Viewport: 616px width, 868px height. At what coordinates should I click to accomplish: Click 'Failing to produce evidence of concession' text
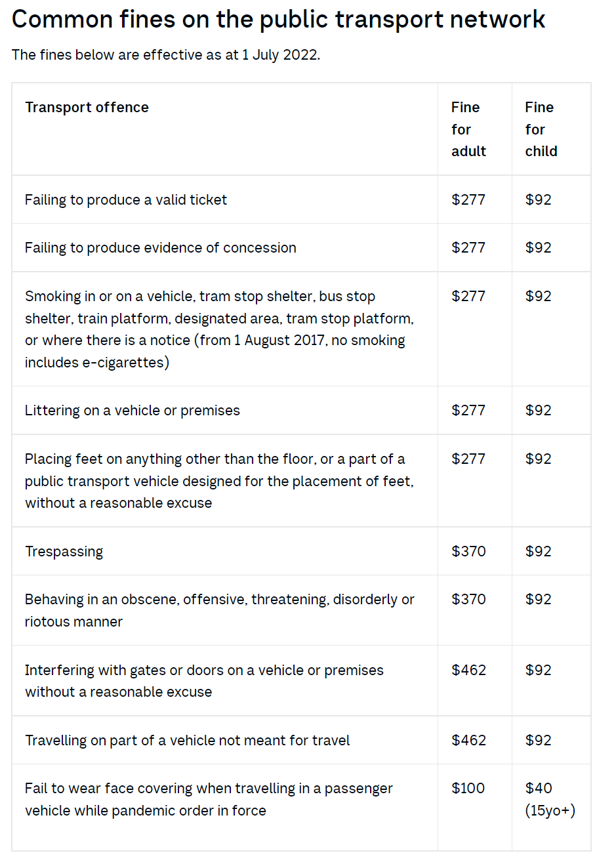pyautogui.click(x=161, y=247)
